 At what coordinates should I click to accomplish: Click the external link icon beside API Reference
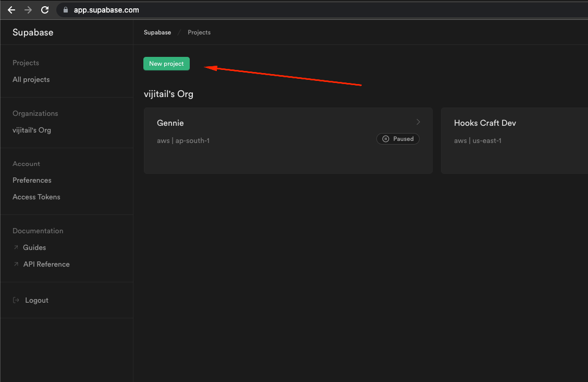(16, 264)
